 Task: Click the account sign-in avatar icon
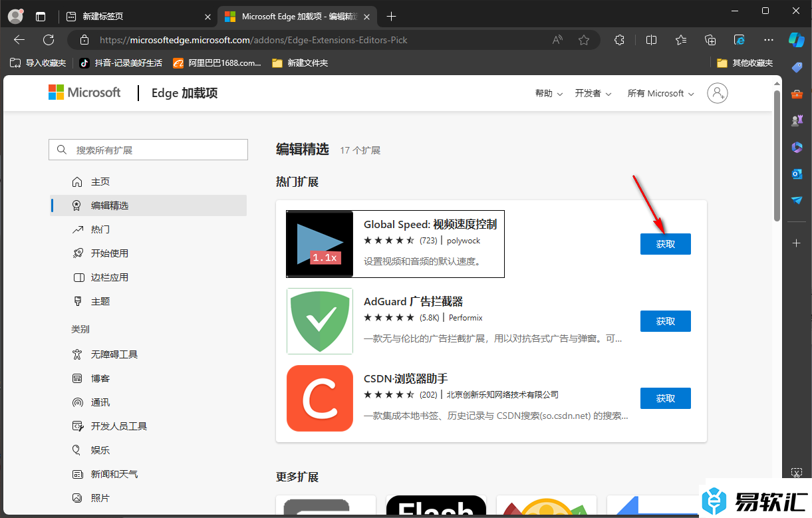tap(718, 93)
